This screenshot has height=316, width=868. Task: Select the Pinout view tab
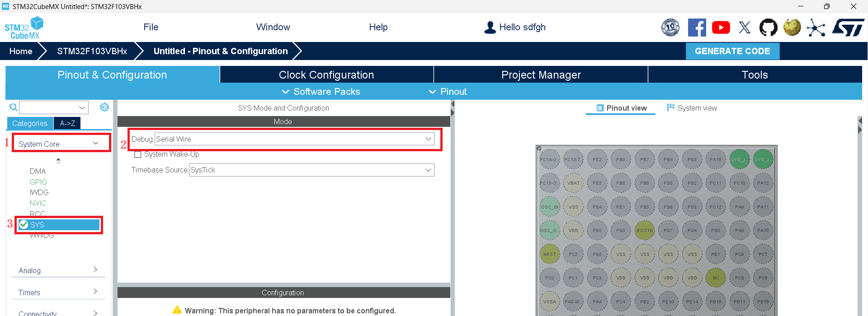621,108
